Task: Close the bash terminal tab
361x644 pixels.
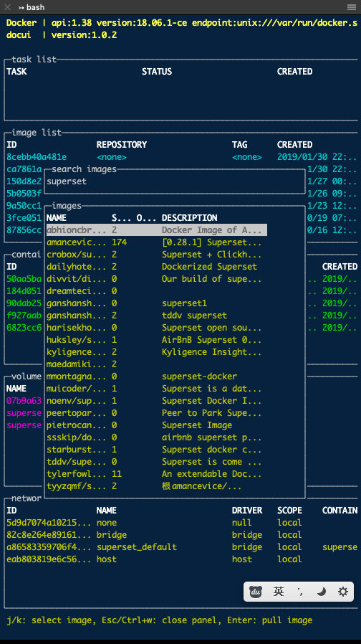Action: (x=7, y=7)
